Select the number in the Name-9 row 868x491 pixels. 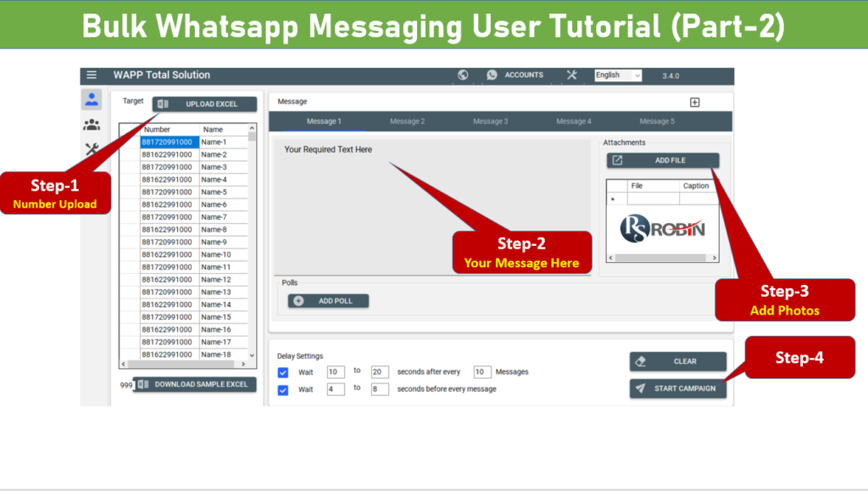pyautogui.click(x=170, y=242)
